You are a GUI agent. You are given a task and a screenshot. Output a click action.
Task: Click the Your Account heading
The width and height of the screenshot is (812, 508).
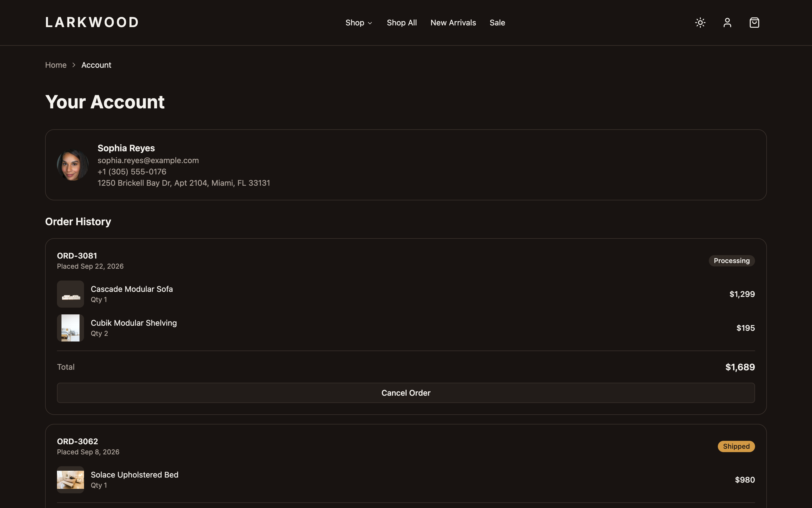(105, 102)
